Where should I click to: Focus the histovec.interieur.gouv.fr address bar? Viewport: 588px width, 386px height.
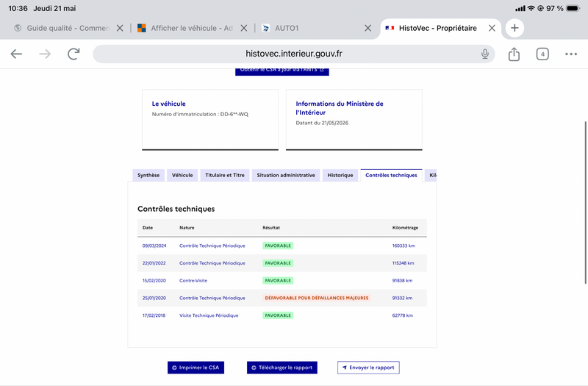[x=293, y=54]
